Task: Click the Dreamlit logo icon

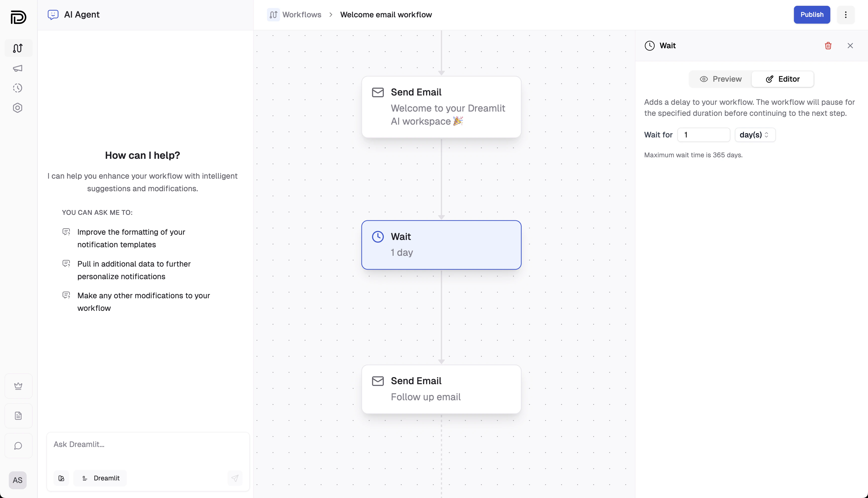Action: (x=18, y=17)
